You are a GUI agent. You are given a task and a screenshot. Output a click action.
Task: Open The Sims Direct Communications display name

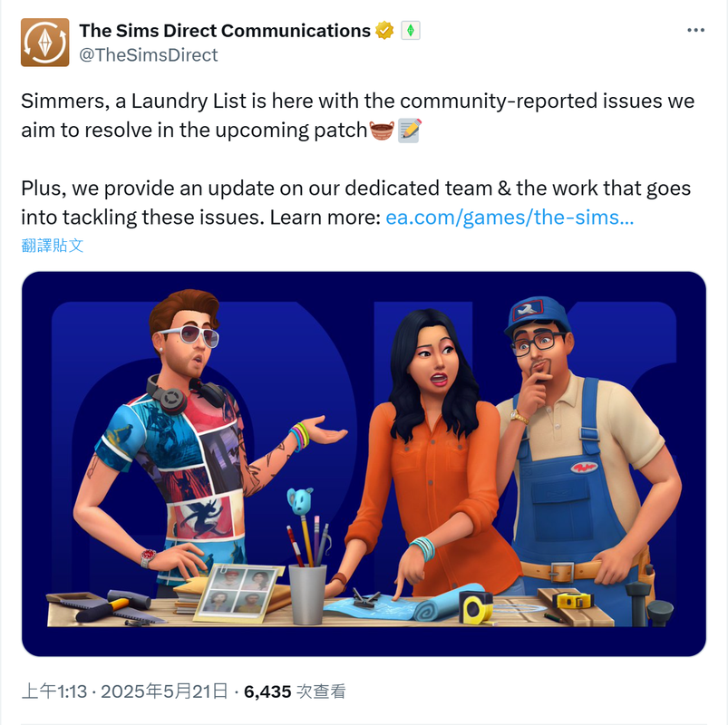pyautogui.click(x=225, y=31)
